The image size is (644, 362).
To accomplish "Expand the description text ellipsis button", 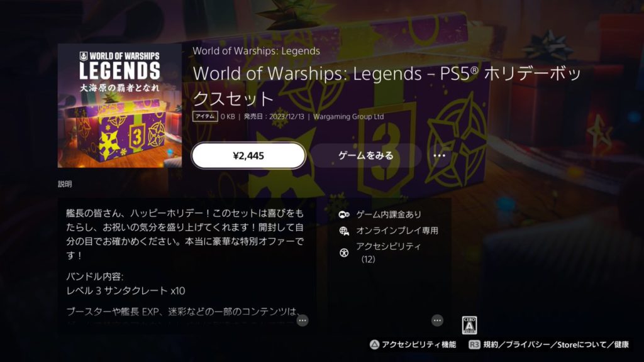I will point(303,320).
